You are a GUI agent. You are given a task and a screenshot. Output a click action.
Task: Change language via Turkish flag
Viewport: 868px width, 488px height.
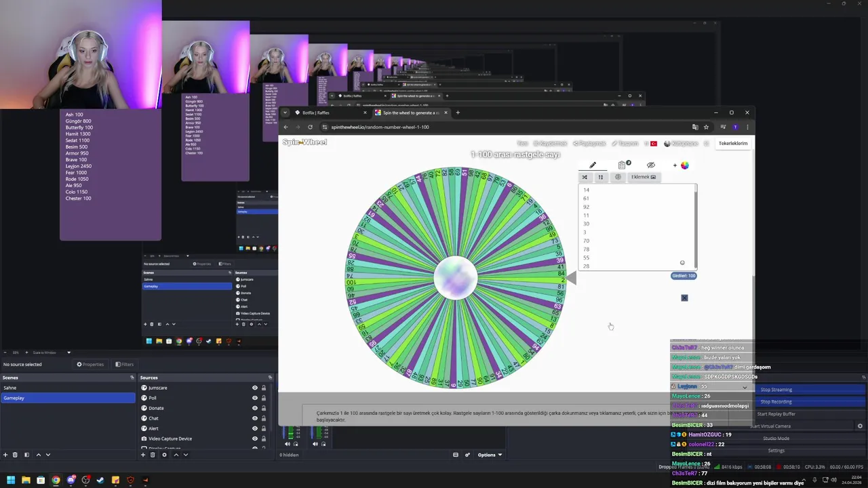(x=654, y=144)
